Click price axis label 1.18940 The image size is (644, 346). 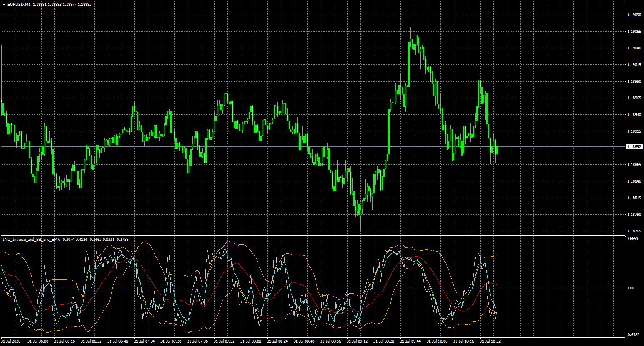pos(634,115)
